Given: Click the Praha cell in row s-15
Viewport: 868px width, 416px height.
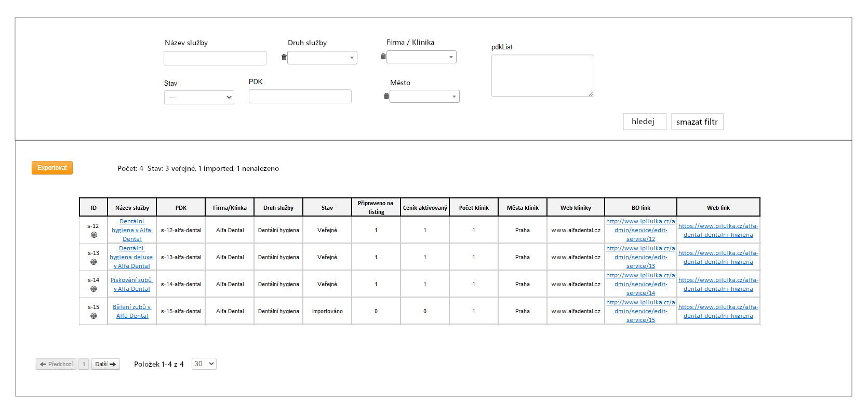Looking at the screenshot, I should 523,311.
